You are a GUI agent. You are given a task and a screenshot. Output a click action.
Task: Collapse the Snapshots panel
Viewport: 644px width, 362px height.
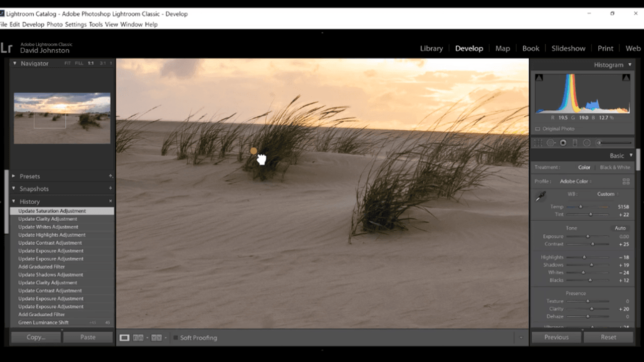point(14,189)
